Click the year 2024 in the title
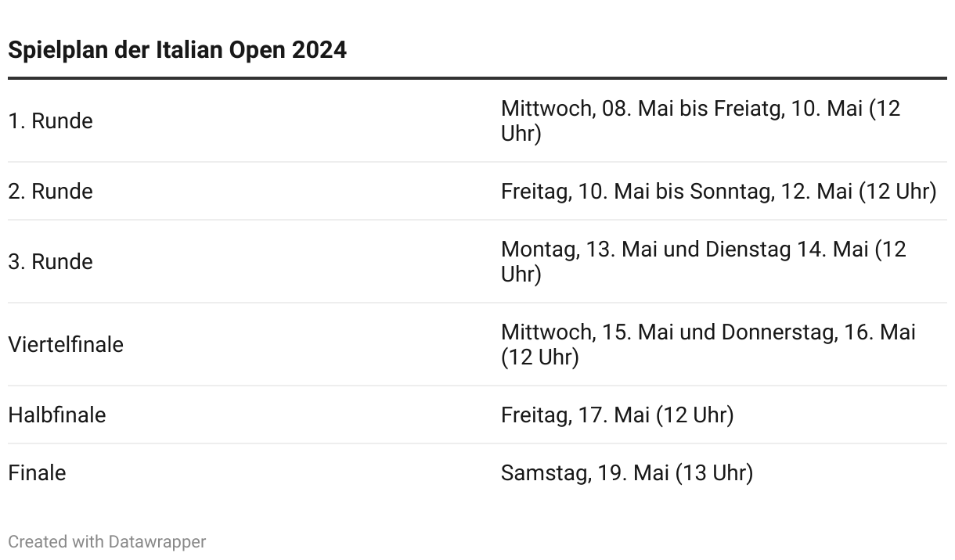Image resolution: width=955 pixels, height=560 pixels. click(319, 50)
